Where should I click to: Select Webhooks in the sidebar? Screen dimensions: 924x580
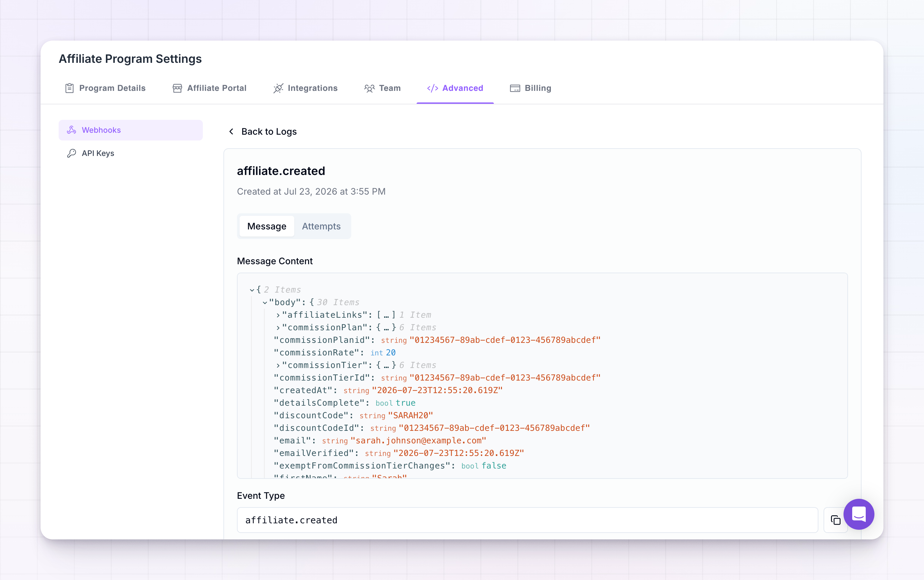pyautogui.click(x=131, y=130)
